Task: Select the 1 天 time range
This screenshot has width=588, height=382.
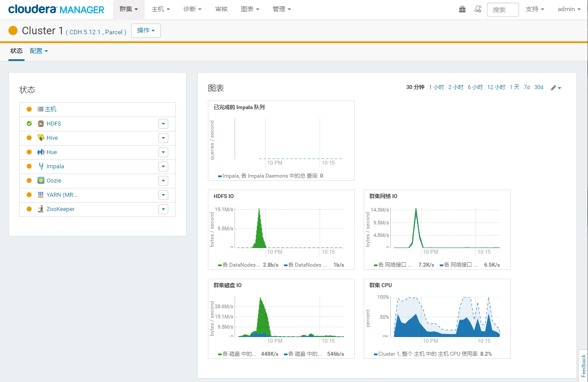Action: coord(515,87)
